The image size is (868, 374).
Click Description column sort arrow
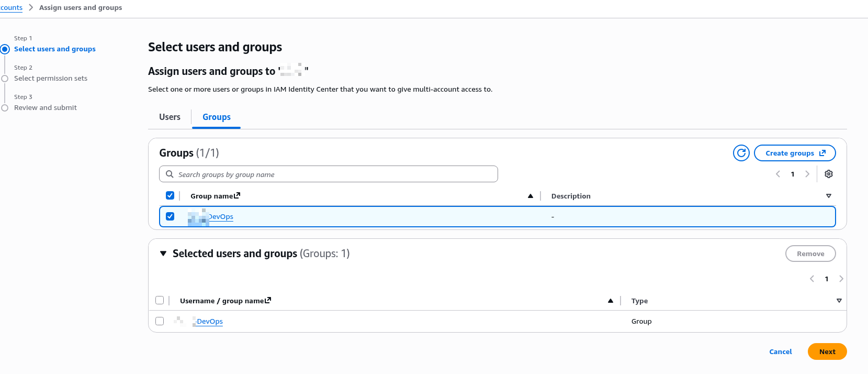(x=828, y=196)
